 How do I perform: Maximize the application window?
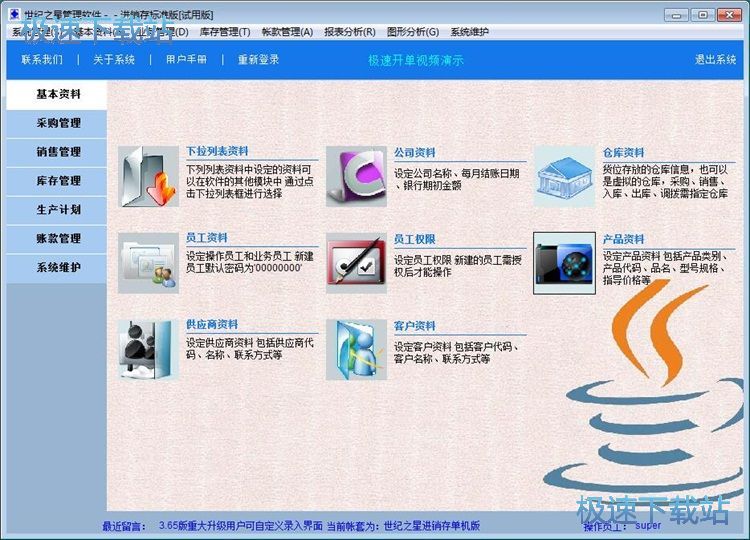(x=703, y=15)
